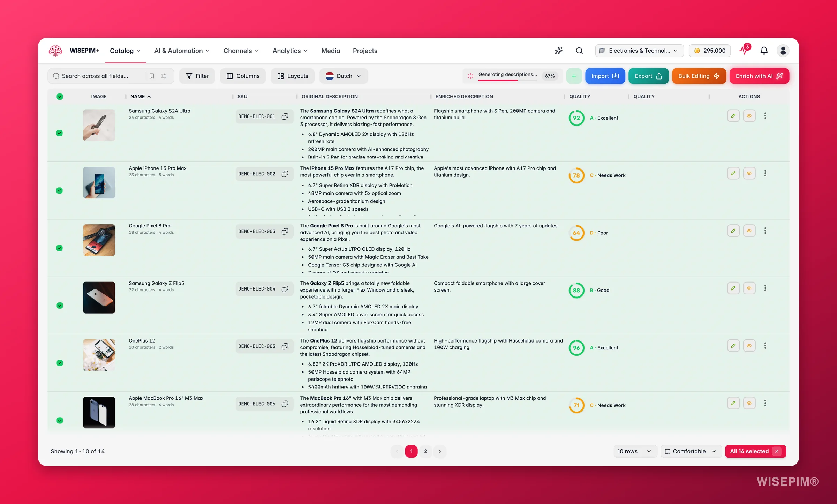
Task: Click the WISEPIM brain logo icon
Action: pos(55,51)
